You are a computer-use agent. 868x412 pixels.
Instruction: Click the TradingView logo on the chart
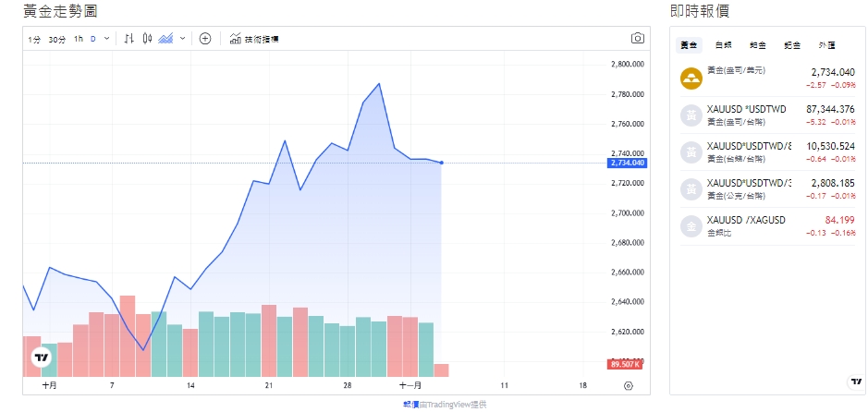click(x=42, y=358)
